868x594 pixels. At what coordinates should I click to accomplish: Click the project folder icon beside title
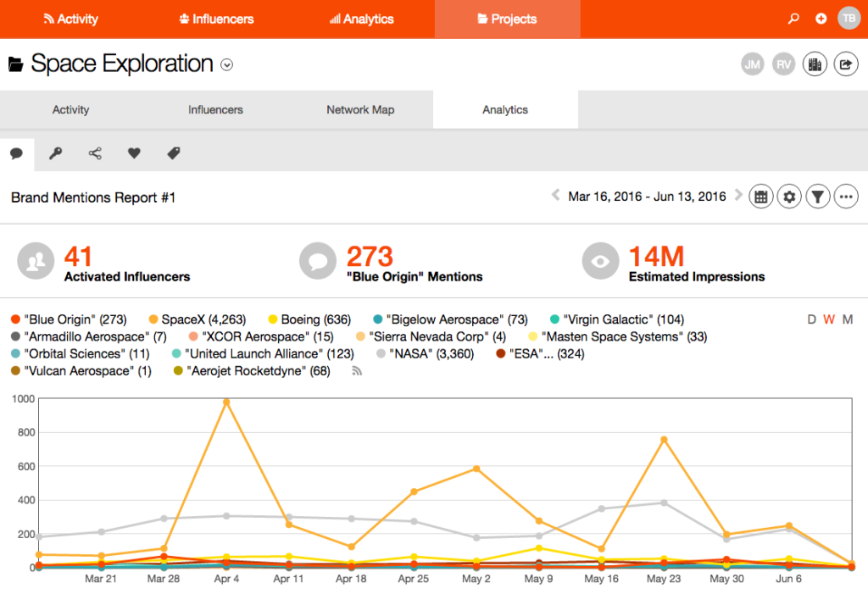point(16,64)
